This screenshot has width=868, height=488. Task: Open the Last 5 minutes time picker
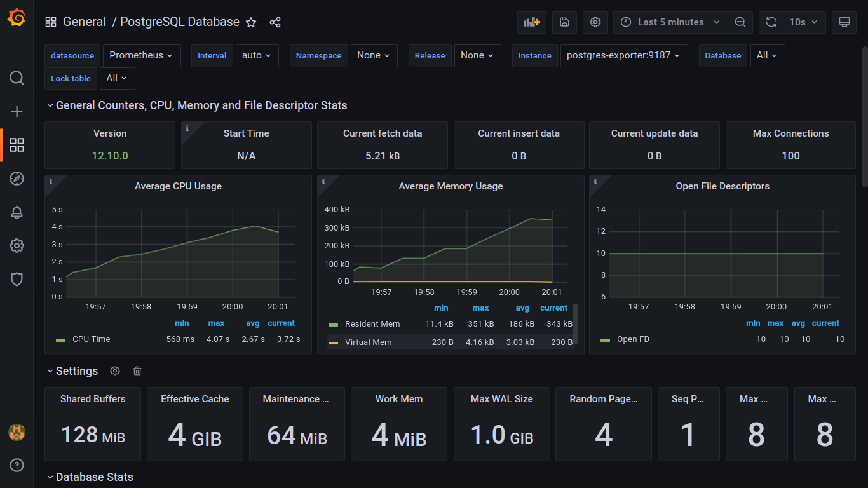670,22
